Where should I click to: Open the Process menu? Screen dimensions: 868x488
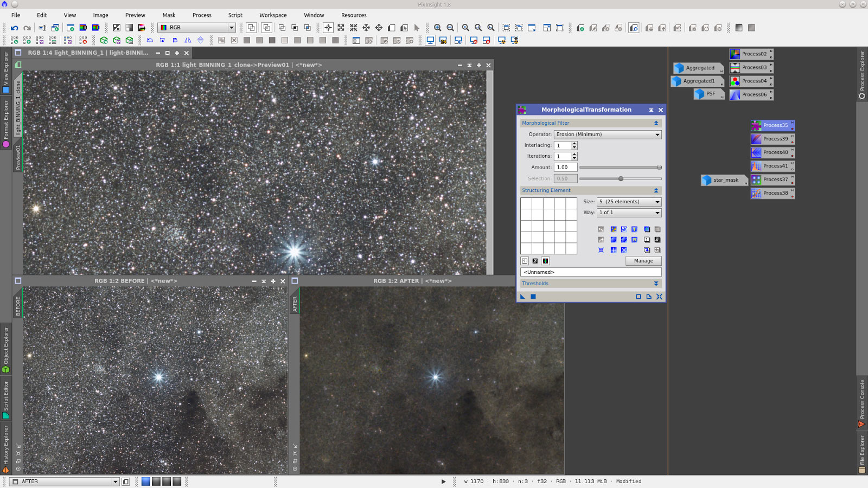(x=202, y=15)
